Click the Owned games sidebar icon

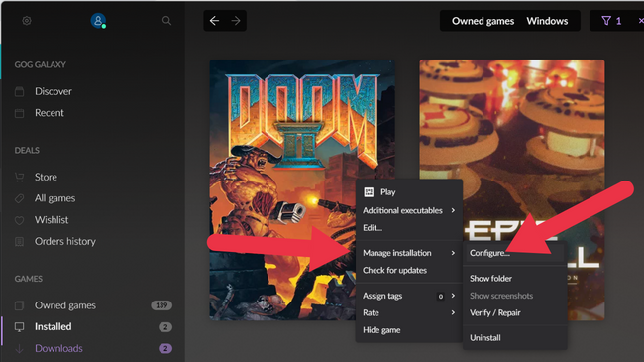coord(19,305)
